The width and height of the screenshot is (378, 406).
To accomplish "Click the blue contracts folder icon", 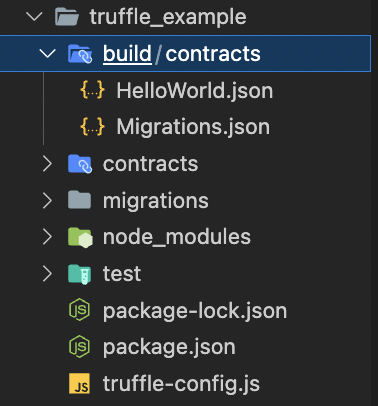I will tap(80, 164).
